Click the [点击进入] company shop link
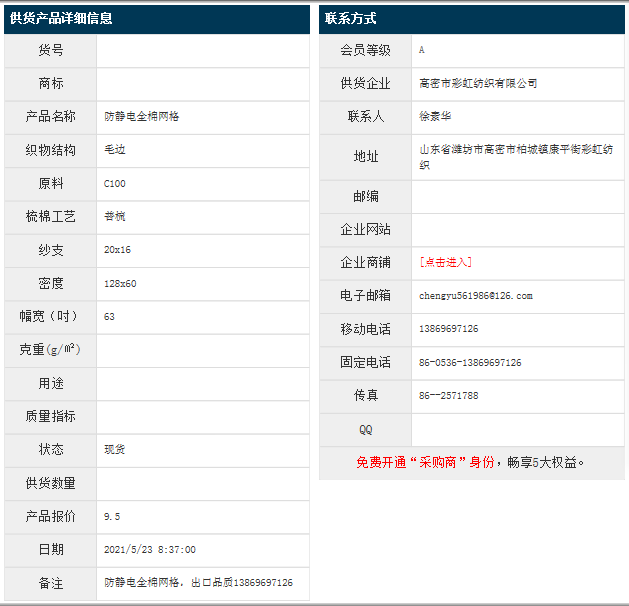This screenshot has width=629, height=606. tap(445, 262)
